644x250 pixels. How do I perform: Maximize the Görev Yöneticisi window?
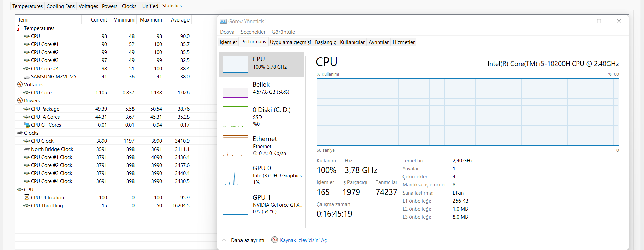coord(599,21)
